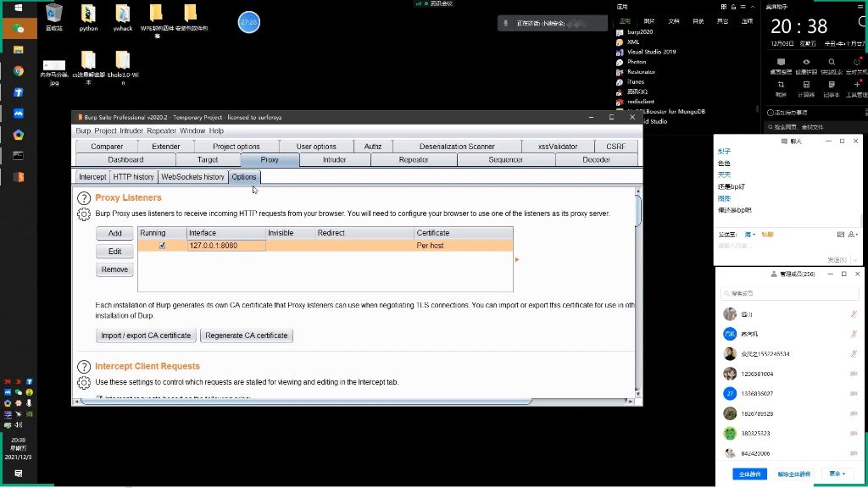Collapse the app launcher panel chevron

click(x=753, y=7)
